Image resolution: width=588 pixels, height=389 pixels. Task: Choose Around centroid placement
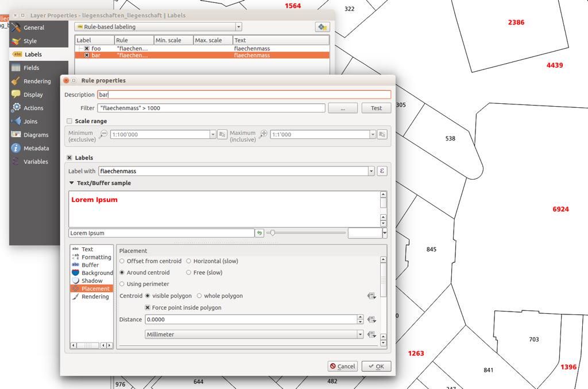(122, 273)
